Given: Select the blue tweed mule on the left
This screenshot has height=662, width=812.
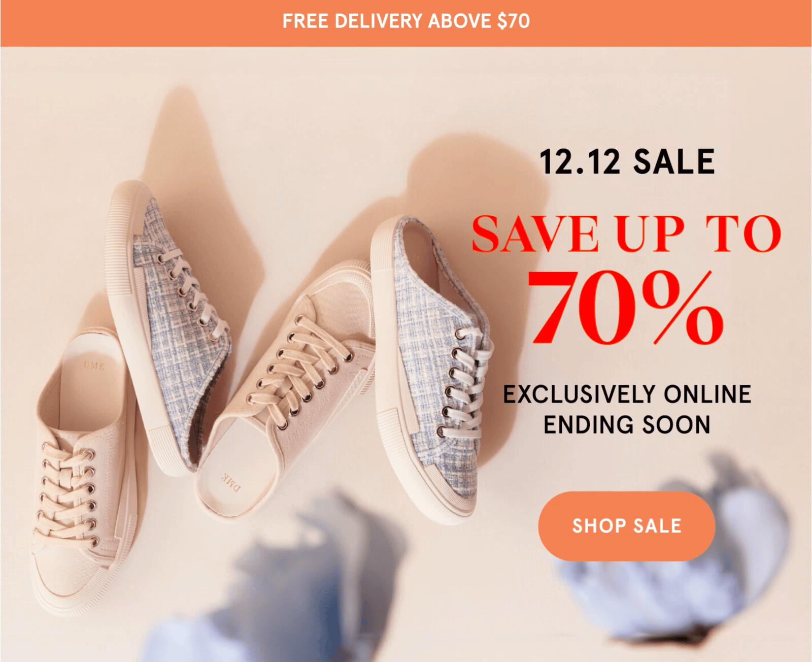Looking at the screenshot, I should click(x=167, y=325).
